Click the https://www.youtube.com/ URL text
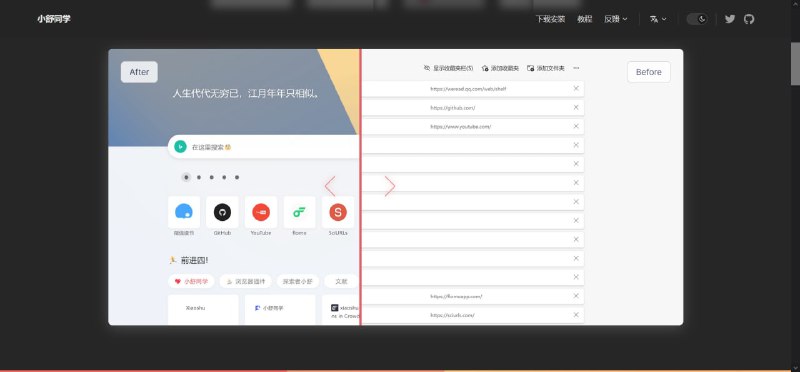Viewport: 800px width, 372px height. 460,127
